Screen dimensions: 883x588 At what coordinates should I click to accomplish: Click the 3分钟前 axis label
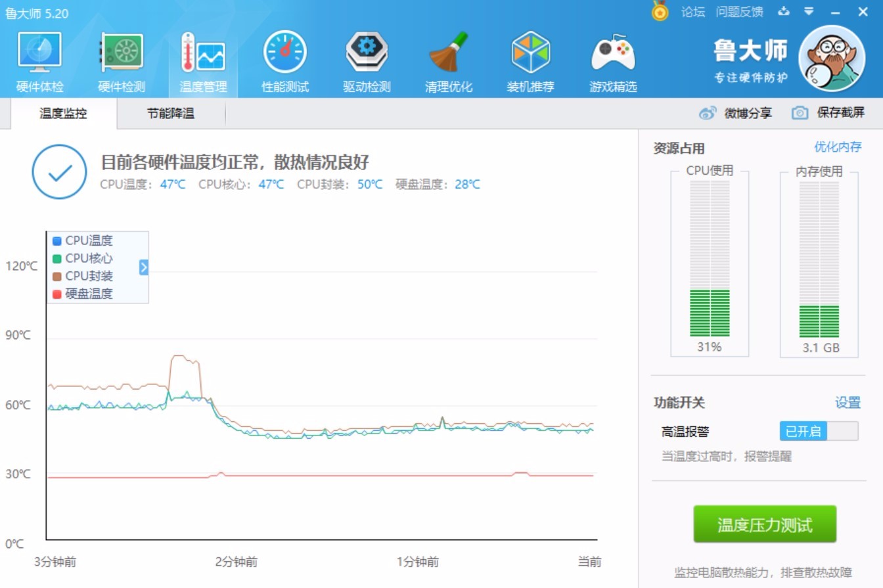tap(55, 562)
